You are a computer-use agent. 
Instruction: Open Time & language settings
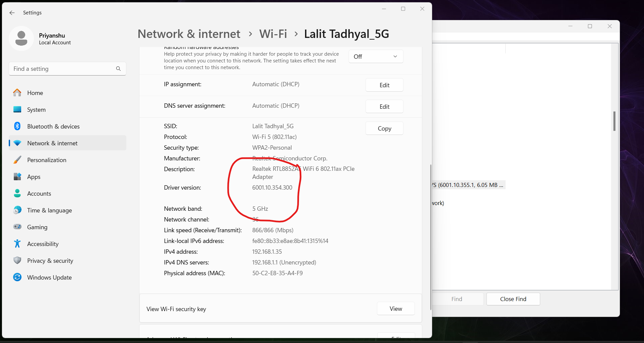tap(49, 210)
